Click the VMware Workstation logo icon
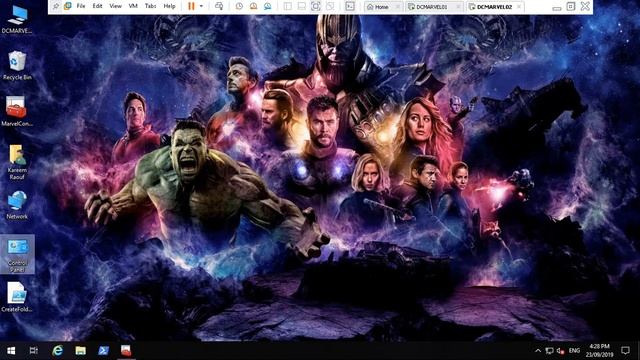Viewport: 640px width, 360px height. pos(68,7)
